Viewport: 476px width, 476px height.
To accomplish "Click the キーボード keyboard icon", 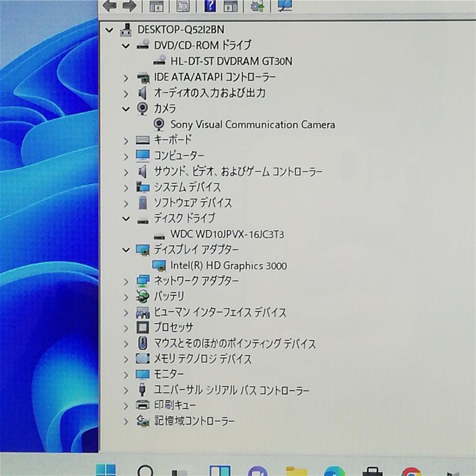I will point(142,140).
